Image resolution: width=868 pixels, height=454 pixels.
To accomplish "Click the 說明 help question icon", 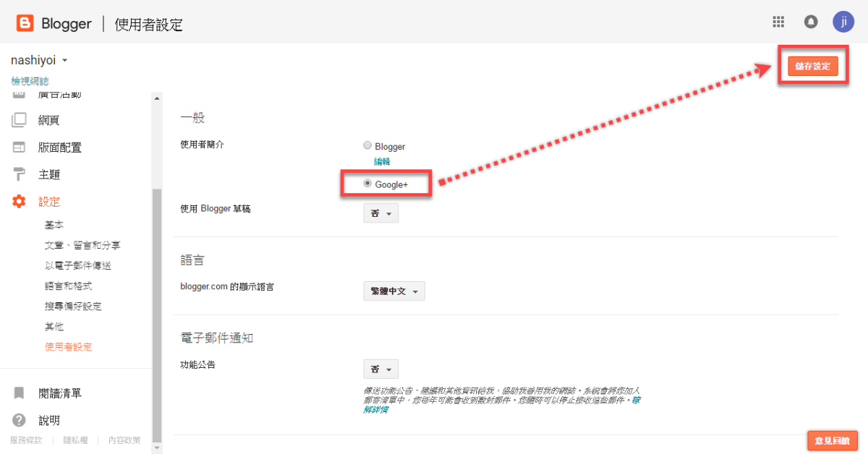I will click(x=20, y=420).
